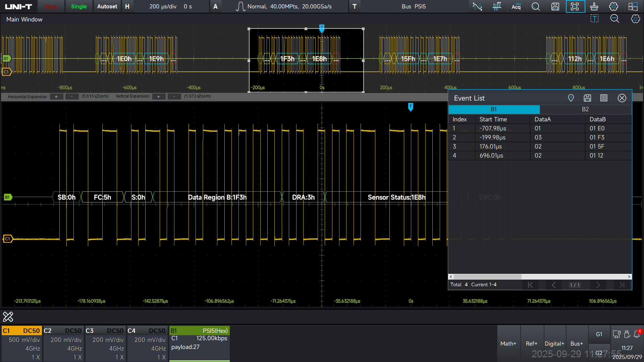Image resolution: width=644 pixels, height=362 pixels.
Task: Expand the Digital+ menu
Action: click(x=554, y=343)
